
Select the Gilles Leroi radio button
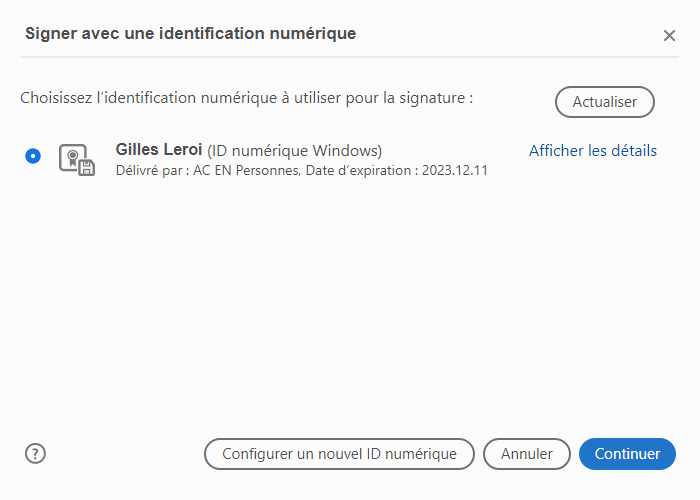(x=34, y=156)
